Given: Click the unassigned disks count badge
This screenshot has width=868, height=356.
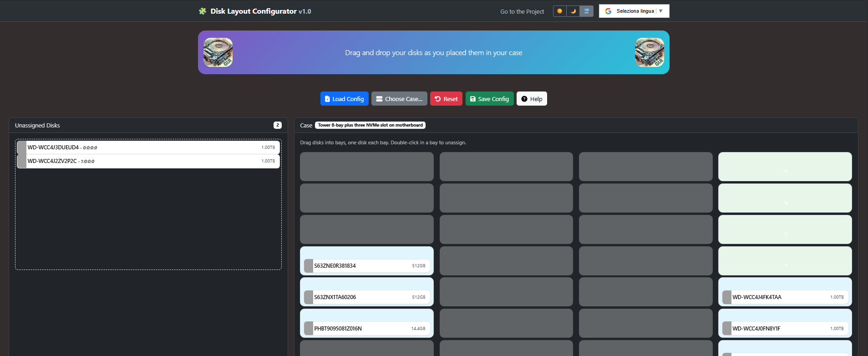Looking at the screenshot, I should coord(277,125).
